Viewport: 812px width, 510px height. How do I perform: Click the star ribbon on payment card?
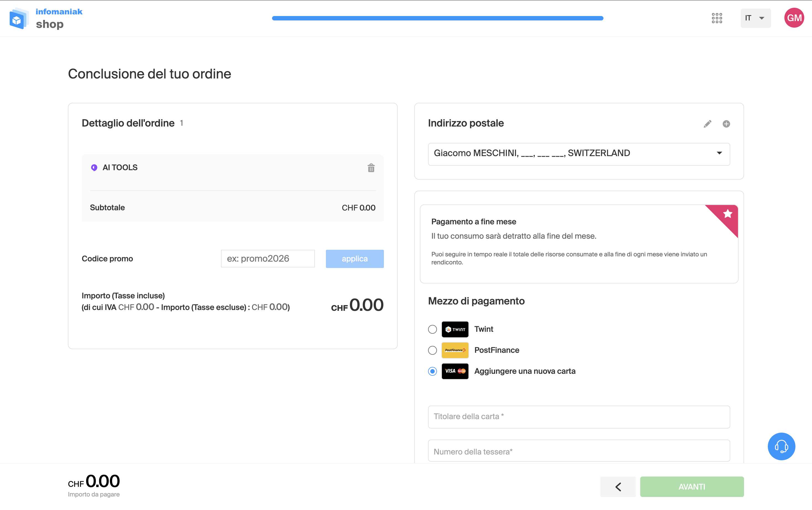pyautogui.click(x=727, y=214)
